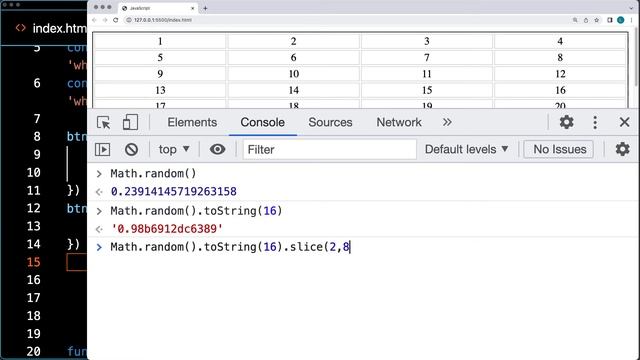Bookmark this page star icon
Image resolution: width=640 pixels, height=360 pixels.
[x=597, y=20]
